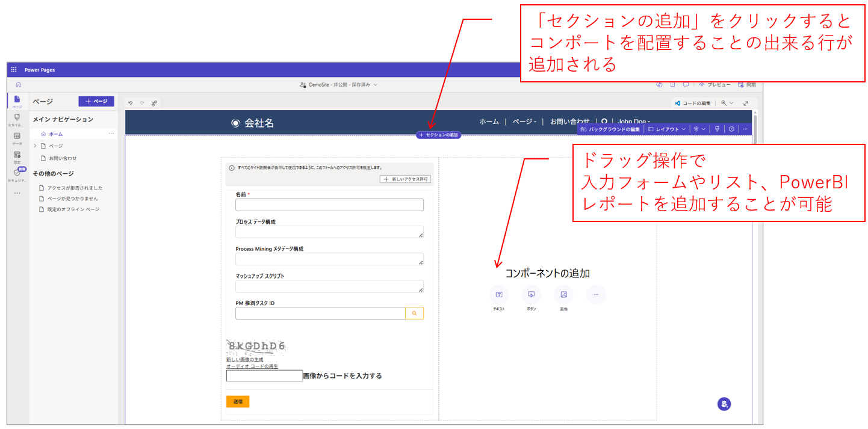Click the undo arrow icon

coord(131,103)
